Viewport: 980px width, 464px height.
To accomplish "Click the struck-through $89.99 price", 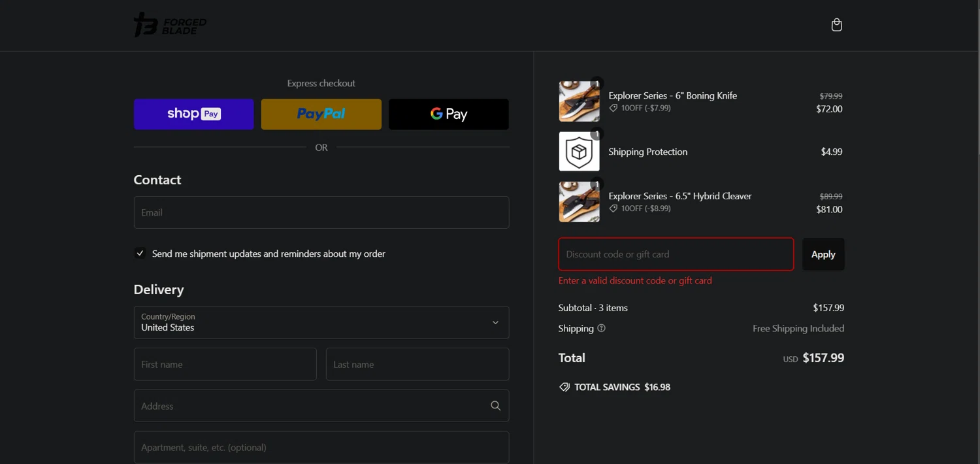I will 831,197.
